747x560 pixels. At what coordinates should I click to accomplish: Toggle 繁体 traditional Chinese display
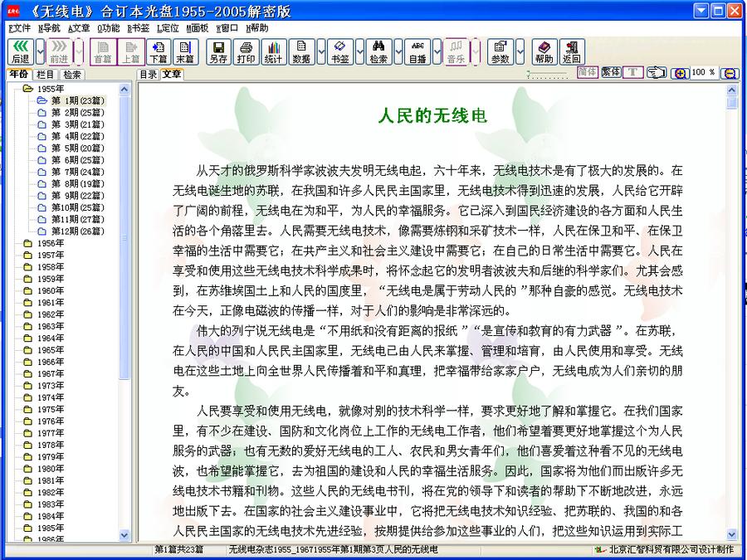point(611,72)
